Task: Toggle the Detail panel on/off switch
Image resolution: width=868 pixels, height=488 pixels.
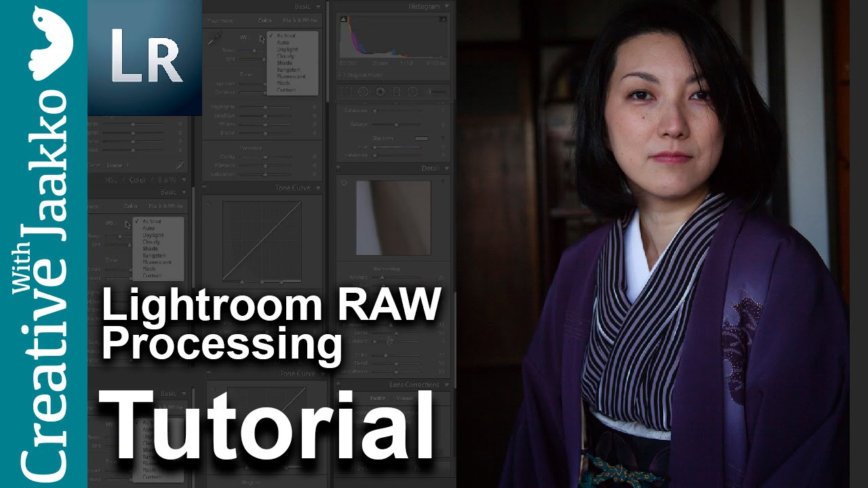Action: pos(338,168)
